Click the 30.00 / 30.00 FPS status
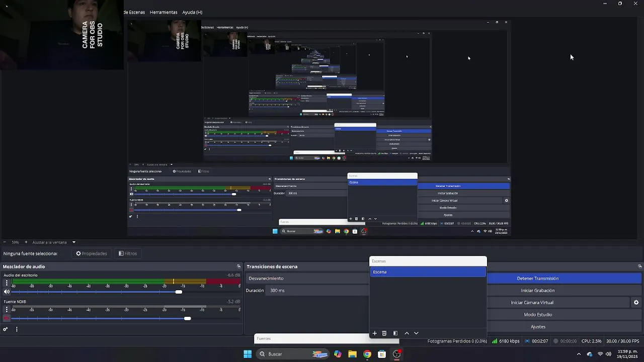Screen dimensions: 644x362 (x=623, y=341)
